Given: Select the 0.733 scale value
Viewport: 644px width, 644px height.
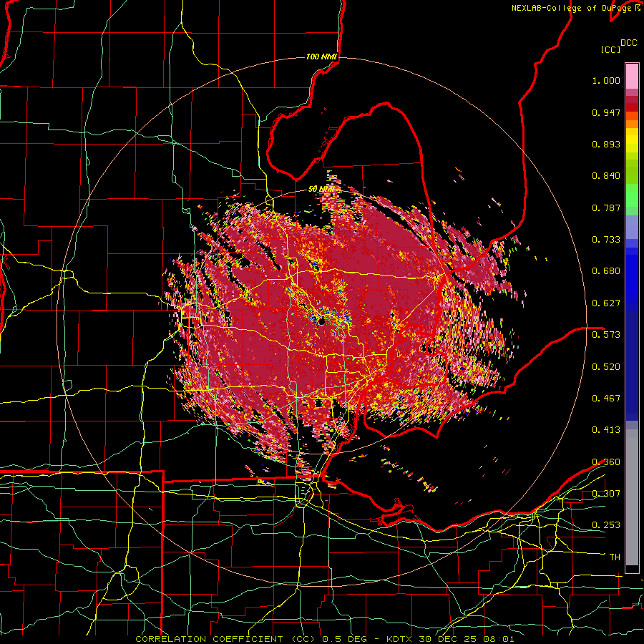Looking at the screenshot, I should (606, 240).
